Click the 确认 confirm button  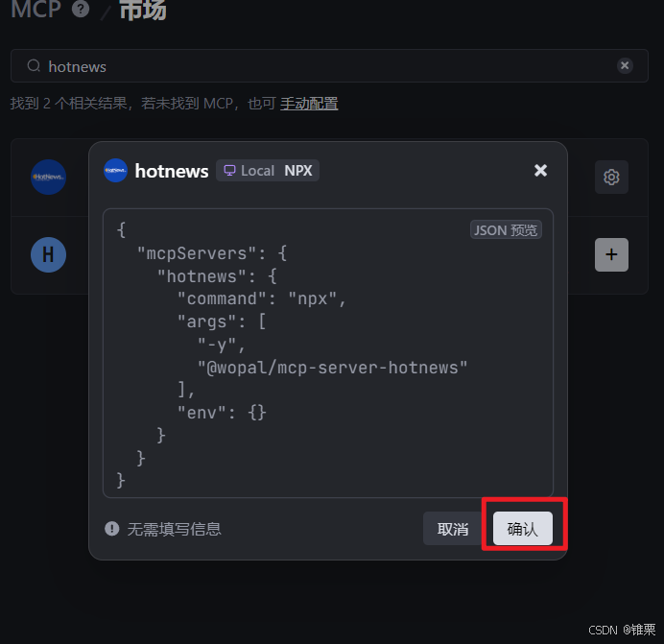click(523, 528)
